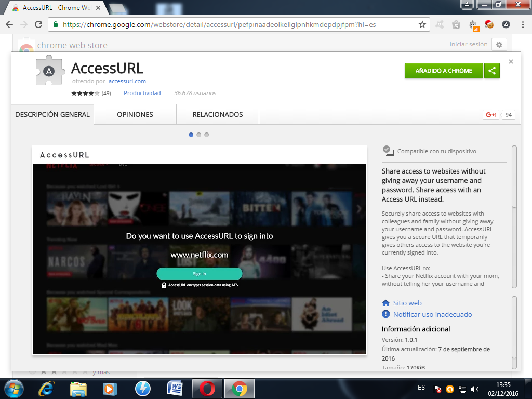Open Windows Start menu
532x399 pixels.
pyautogui.click(x=14, y=389)
